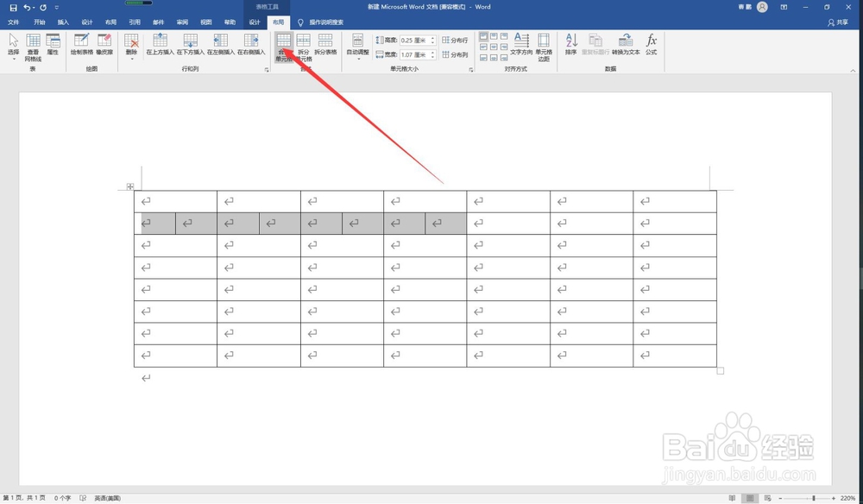Click the Share (共享) button
The height and width of the screenshot is (504, 863).
[x=838, y=22]
